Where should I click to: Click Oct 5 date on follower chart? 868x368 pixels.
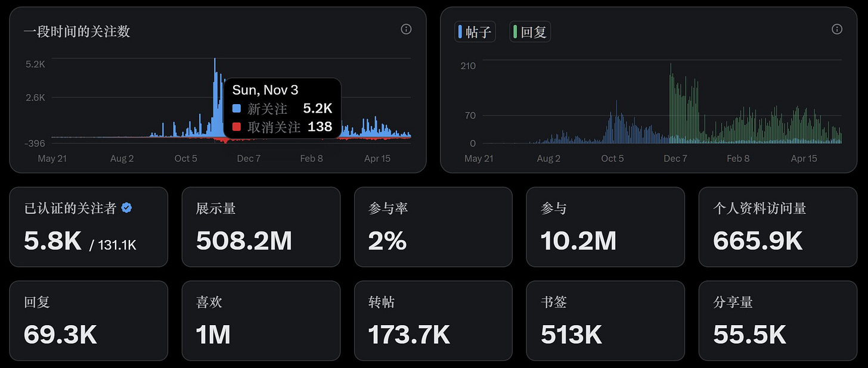pos(186,158)
